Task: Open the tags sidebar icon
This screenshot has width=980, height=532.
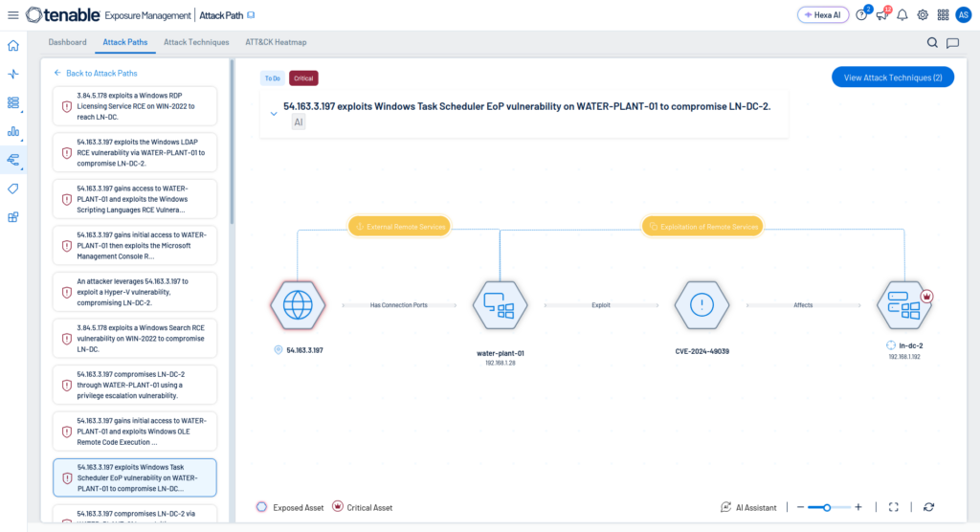Action: (x=13, y=188)
